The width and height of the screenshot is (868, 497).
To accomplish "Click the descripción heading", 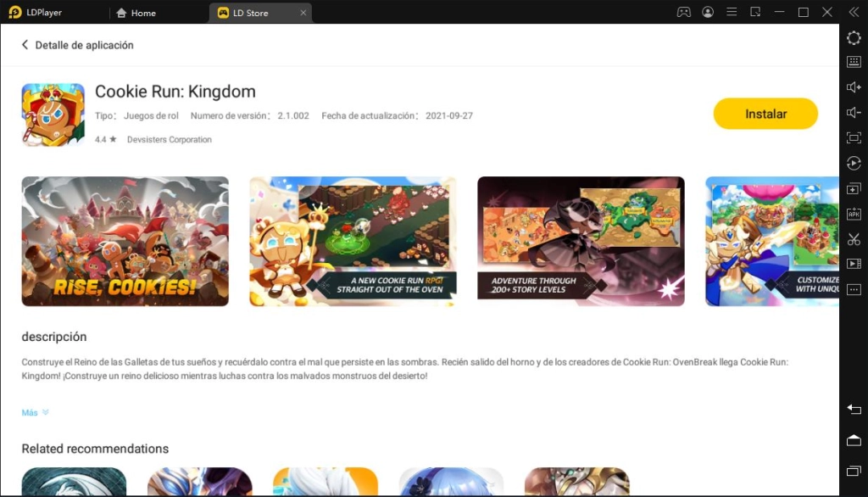I will point(54,337).
